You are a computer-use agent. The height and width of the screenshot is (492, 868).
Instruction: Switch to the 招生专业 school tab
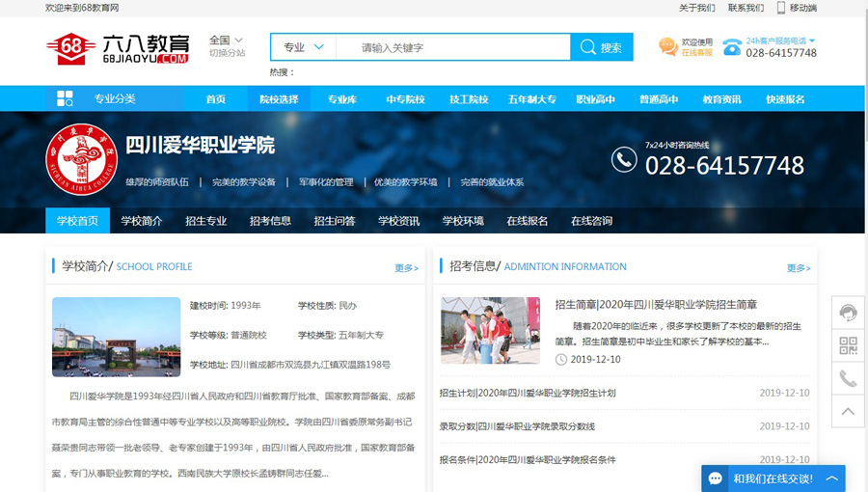click(205, 221)
